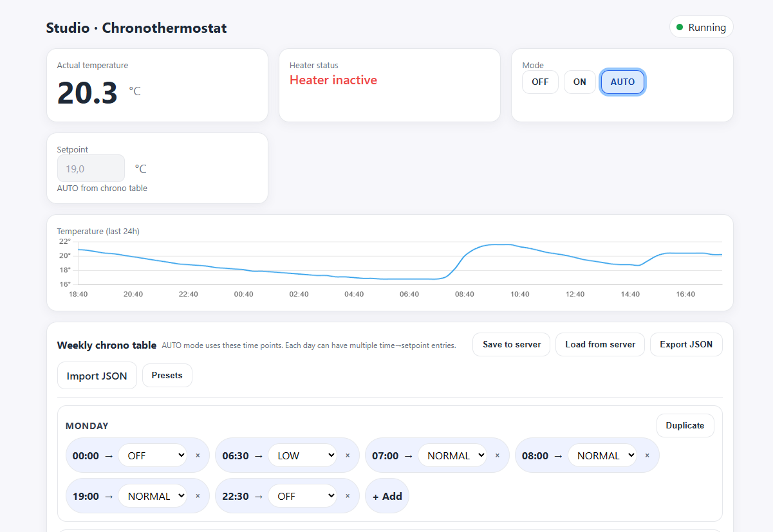Viewport: 773px width, 532px height.
Task: Open the Presets menu
Action: tap(167, 375)
